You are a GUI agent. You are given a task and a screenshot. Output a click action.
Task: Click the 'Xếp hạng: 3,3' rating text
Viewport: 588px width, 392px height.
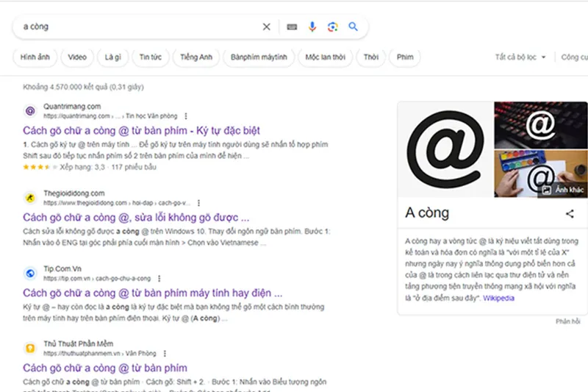click(82, 167)
